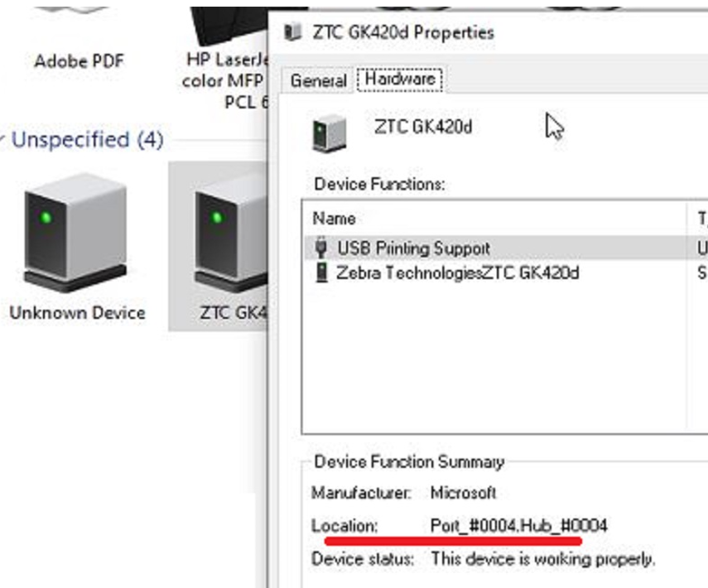Click the ZTC GK420d icon in Hardware tab

point(330,133)
